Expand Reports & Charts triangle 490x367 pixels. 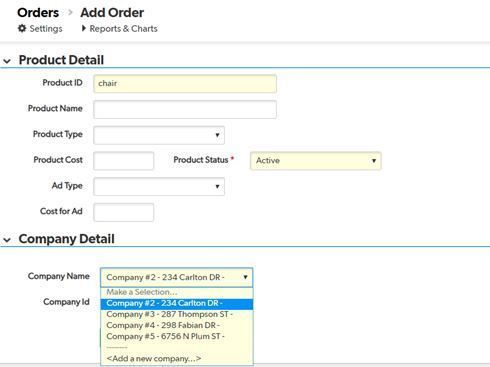[84, 28]
